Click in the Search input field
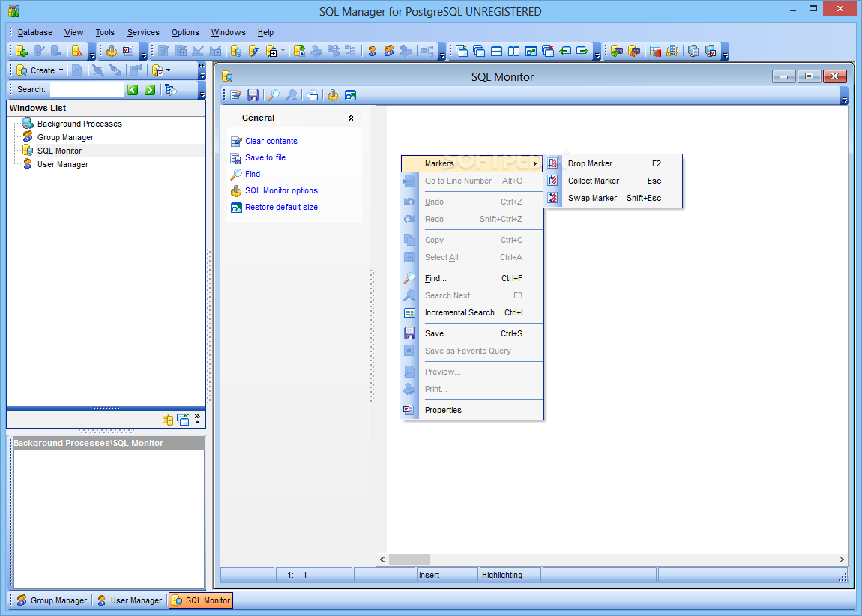This screenshot has width=862, height=616. (87, 90)
